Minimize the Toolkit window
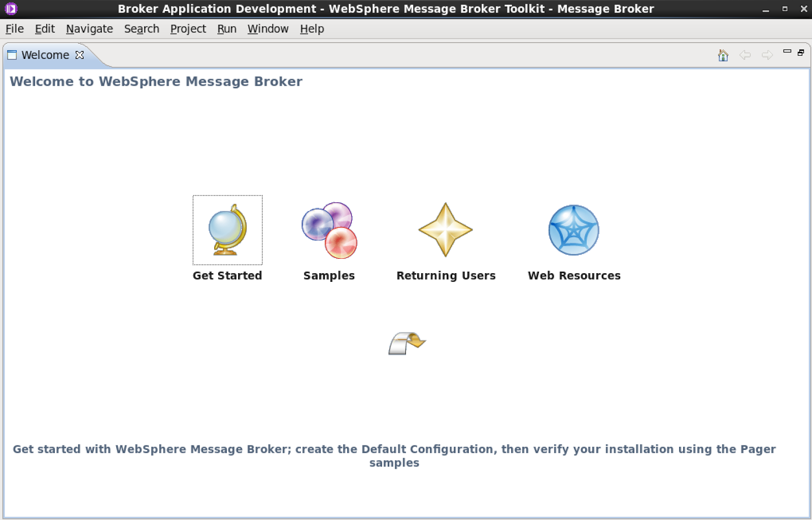The height and width of the screenshot is (520, 812). point(766,9)
